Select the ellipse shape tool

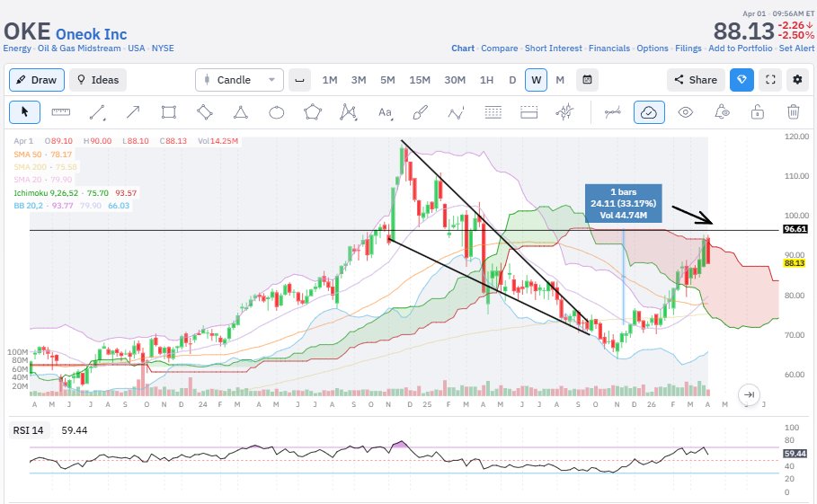point(276,112)
